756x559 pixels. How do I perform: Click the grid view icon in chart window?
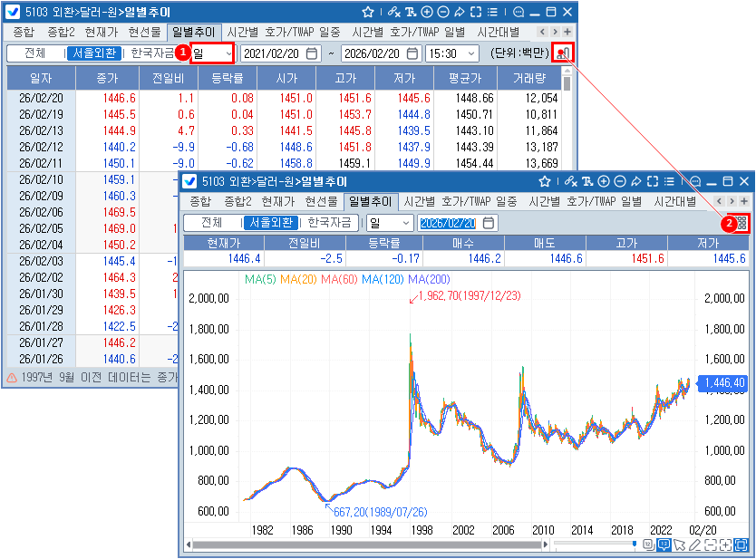tap(741, 223)
